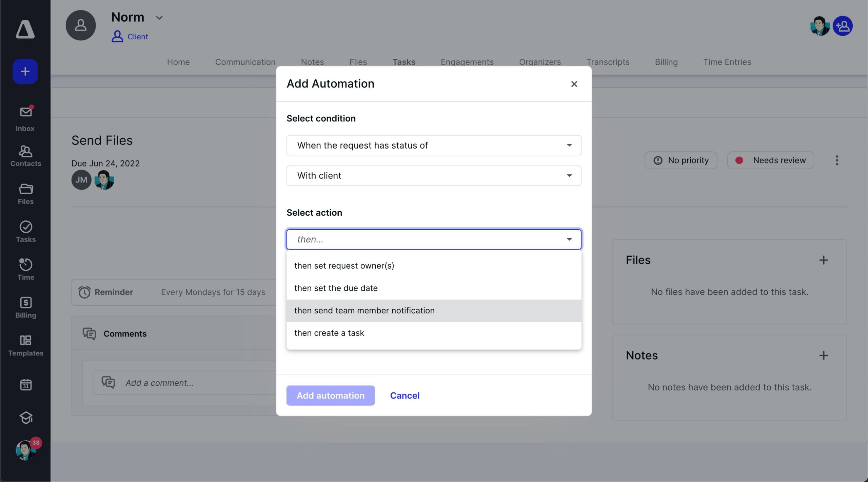Expand the With client status dropdown
Screen dimensions: 868x482
[x=434, y=175]
